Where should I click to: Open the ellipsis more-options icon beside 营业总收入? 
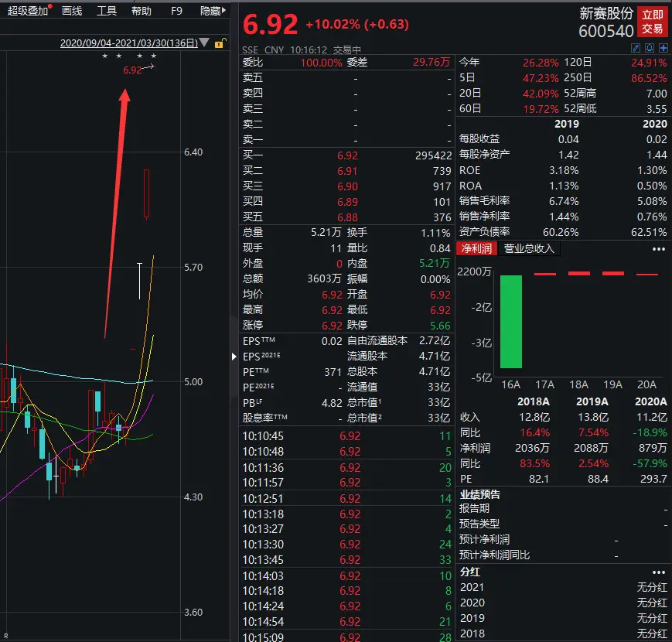pos(659,249)
